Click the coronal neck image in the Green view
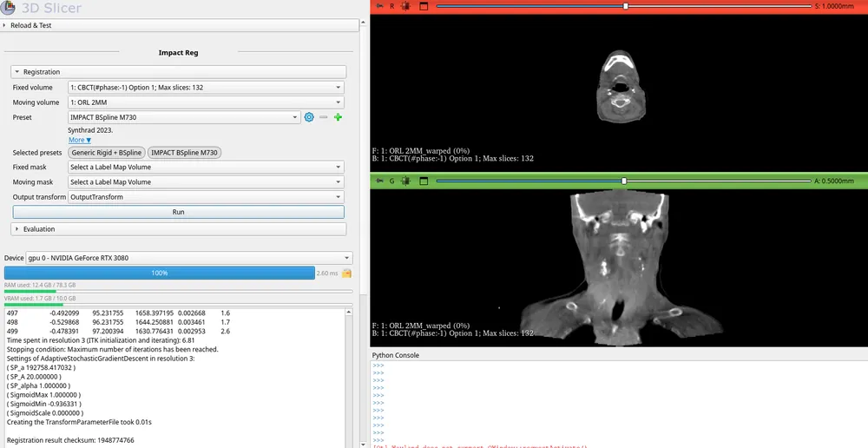Image resolution: width=868 pixels, height=448 pixels. point(621,268)
